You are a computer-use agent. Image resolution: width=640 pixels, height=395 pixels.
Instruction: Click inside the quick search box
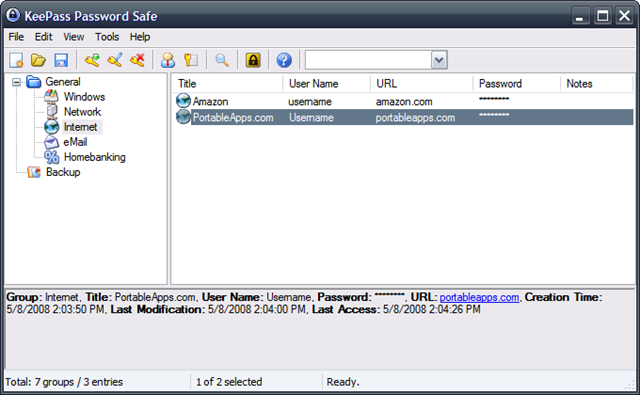[x=369, y=60]
